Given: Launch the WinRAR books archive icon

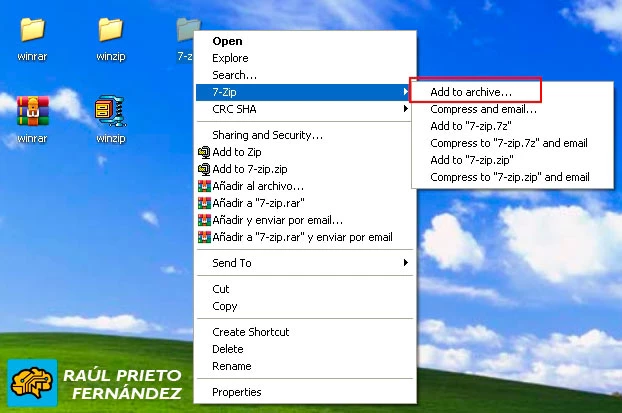Looking at the screenshot, I should point(33,111).
